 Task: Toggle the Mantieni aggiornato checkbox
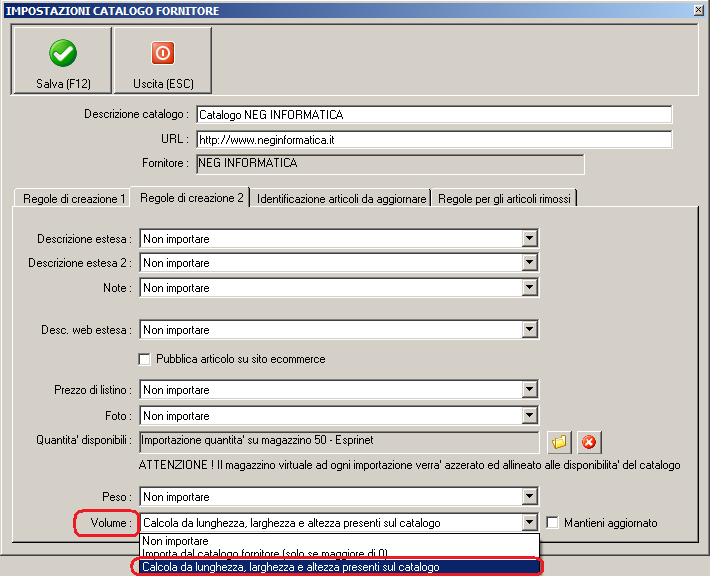click(x=552, y=523)
